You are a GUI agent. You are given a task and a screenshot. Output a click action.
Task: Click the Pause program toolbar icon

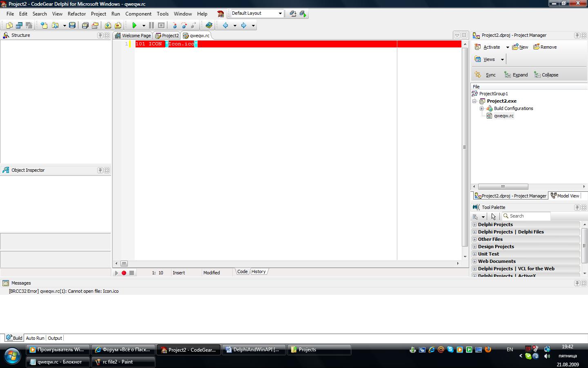click(x=151, y=25)
